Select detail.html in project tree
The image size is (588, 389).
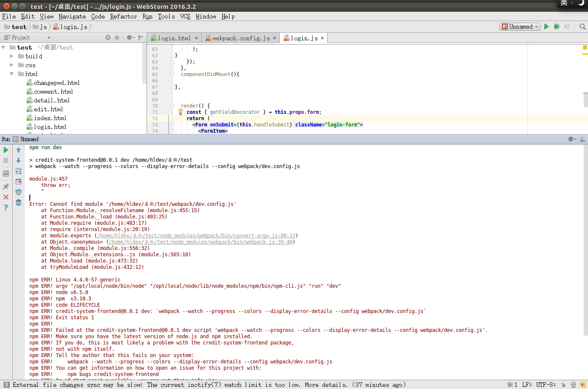(x=48, y=100)
